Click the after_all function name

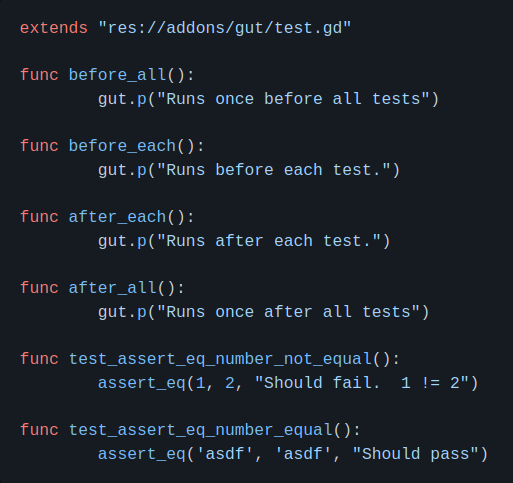pyautogui.click(x=113, y=288)
